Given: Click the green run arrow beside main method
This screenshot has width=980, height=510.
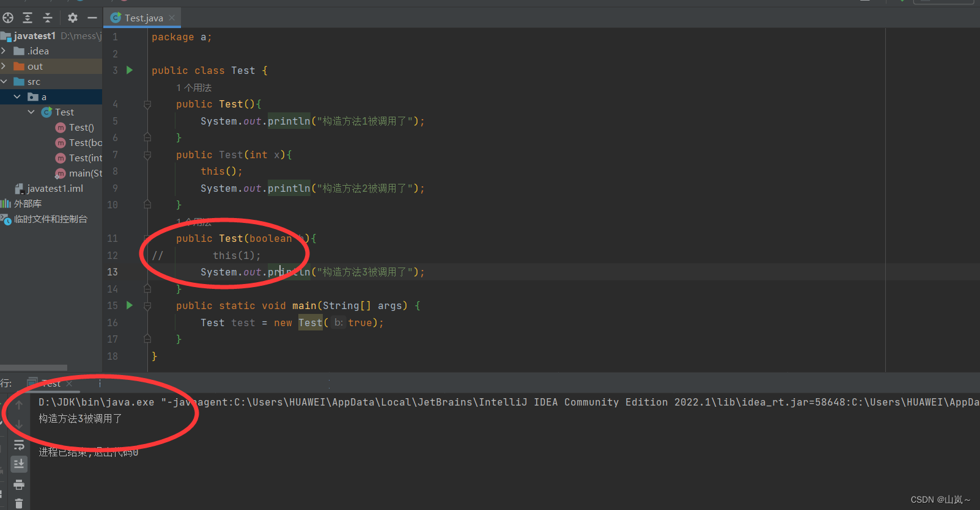Looking at the screenshot, I should 130,305.
